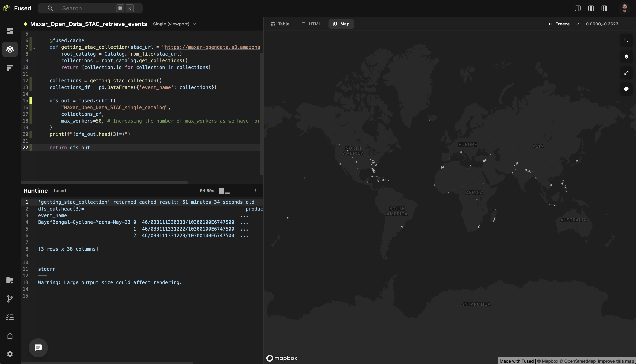Image resolution: width=636 pixels, height=364 pixels.
Task: Open the dashboard grid icon in sidebar
Action: [x=10, y=31]
